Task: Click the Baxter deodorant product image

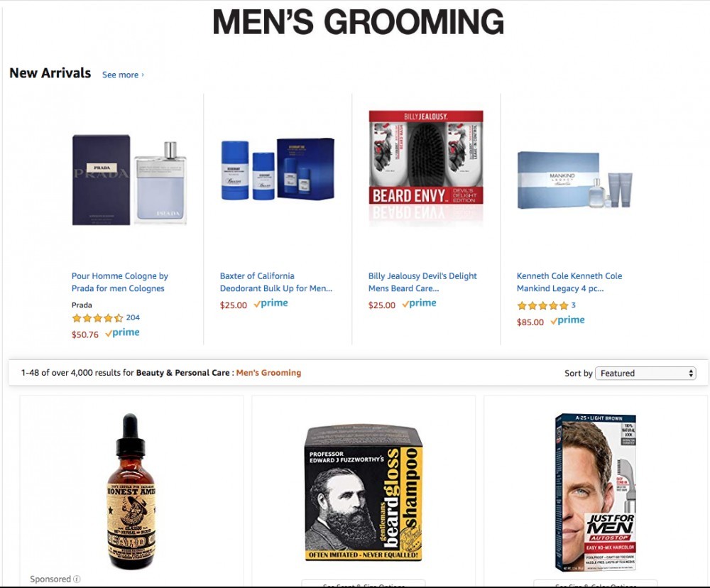Action: [x=278, y=169]
